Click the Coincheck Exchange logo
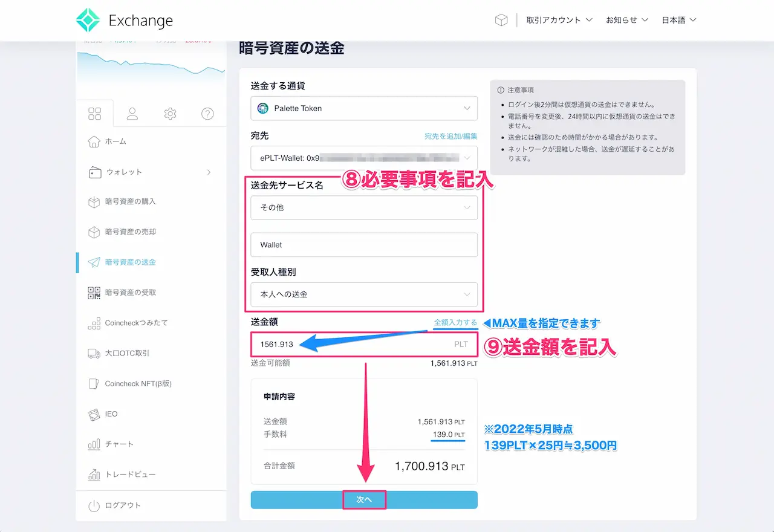Screen dimensions: 774x532 (125, 20)
